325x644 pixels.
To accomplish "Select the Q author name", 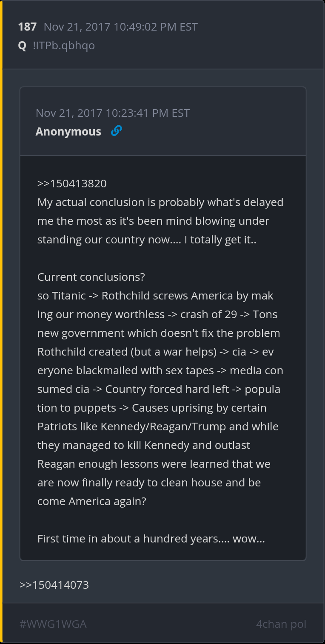I will click(x=22, y=45).
